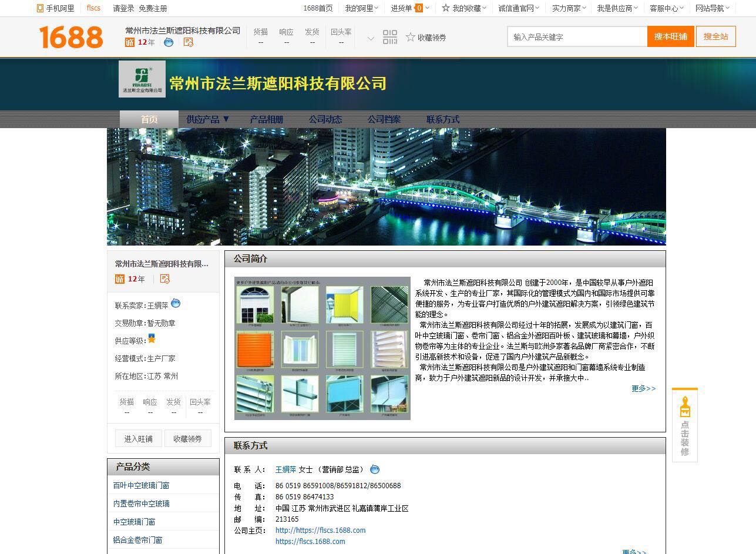The image size is (756, 554).
Task: Open the 供应产品 navigation menu
Action: click(208, 119)
